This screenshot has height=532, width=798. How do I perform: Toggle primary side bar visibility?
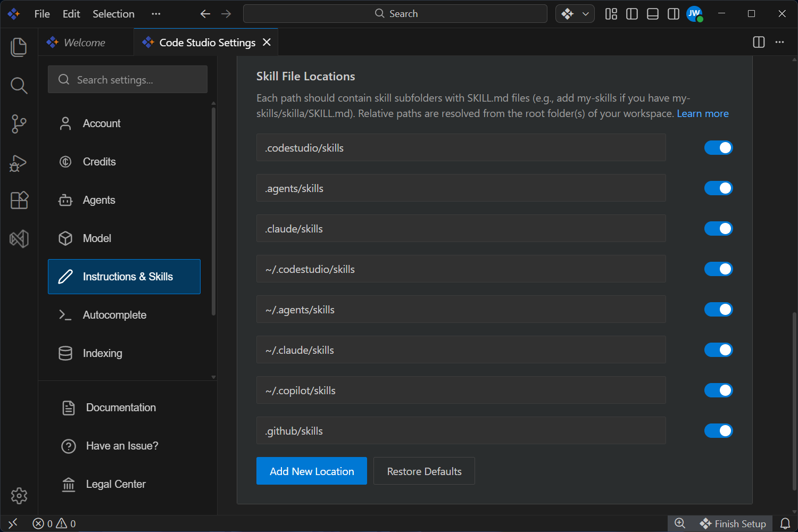pos(632,14)
